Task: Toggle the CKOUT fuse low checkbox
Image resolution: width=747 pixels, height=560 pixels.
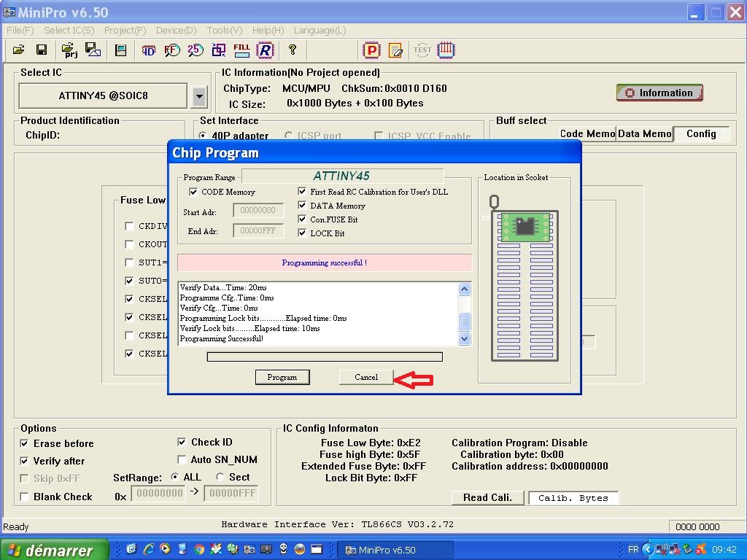Action: pyautogui.click(x=129, y=244)
